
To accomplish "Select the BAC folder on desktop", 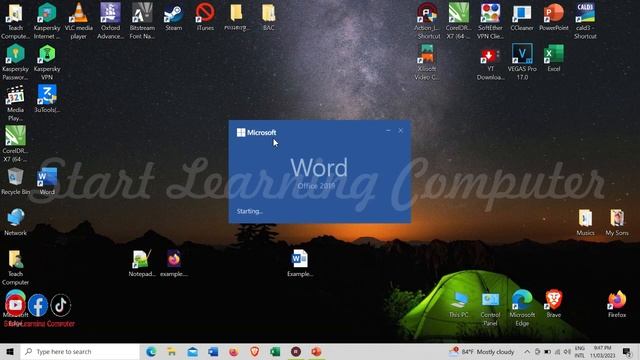I will 269,17.
